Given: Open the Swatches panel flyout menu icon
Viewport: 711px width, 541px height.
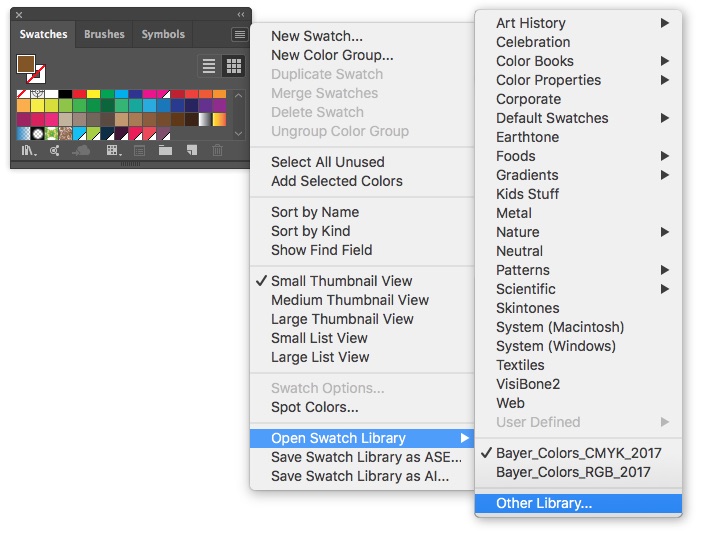Looking at the screenshot, I should click(239, 34).
